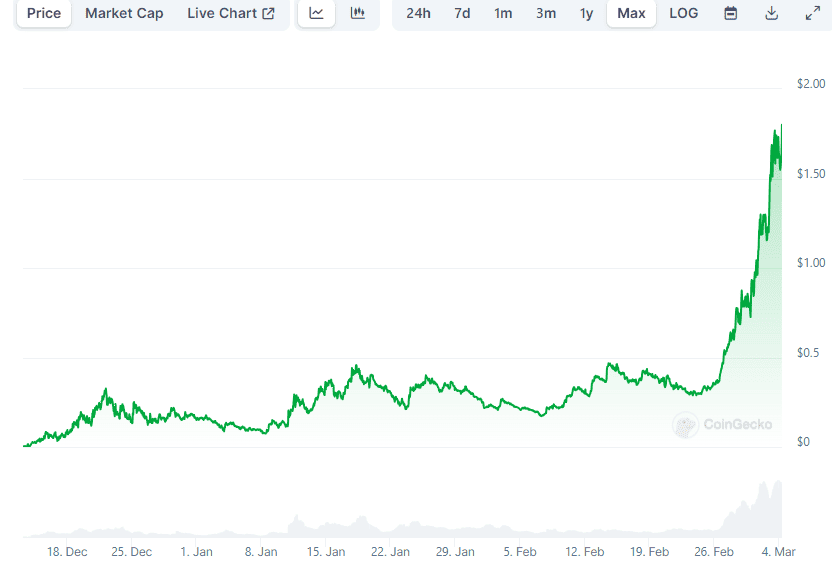Open the Live Chart link
832x563 pixels.
point(231,13)
